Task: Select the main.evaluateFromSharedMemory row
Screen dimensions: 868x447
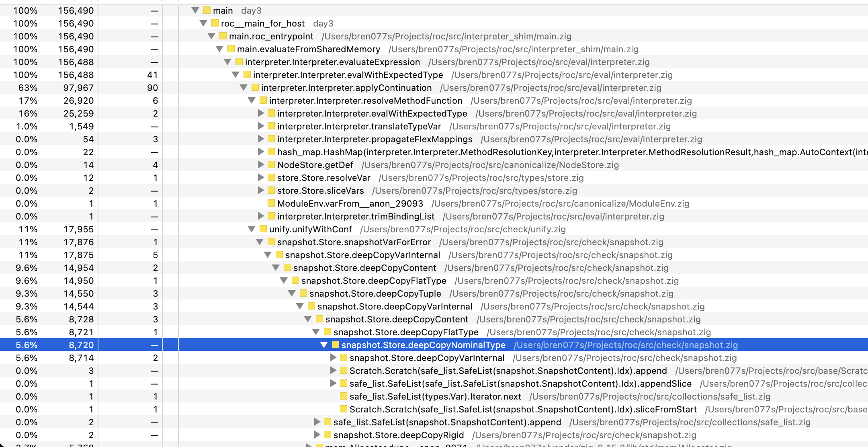Action: pos(308,49)
